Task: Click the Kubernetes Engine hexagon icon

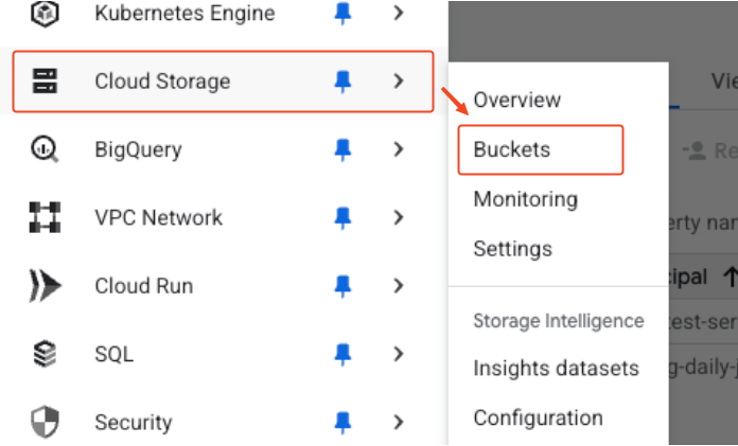Action: [x=45, y=13]
